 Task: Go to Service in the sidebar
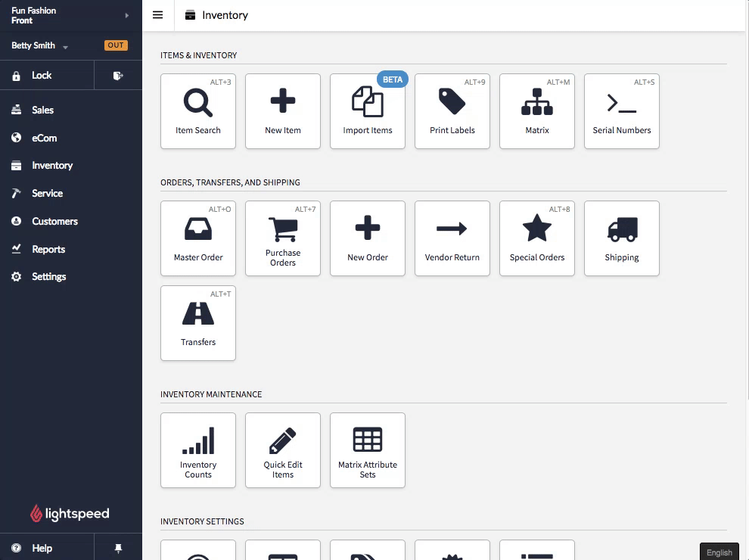(x=70, y=194)
